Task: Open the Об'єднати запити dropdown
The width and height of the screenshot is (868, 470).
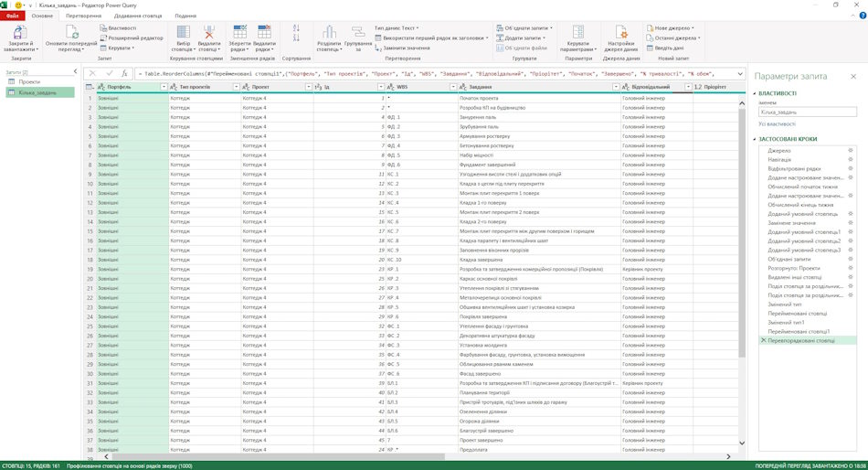Action: [524, 27]
